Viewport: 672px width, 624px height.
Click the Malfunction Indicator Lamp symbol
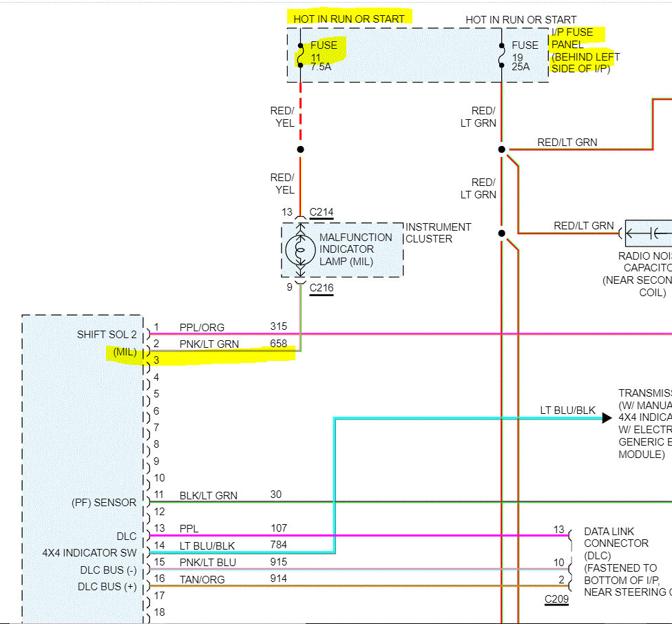300,250
